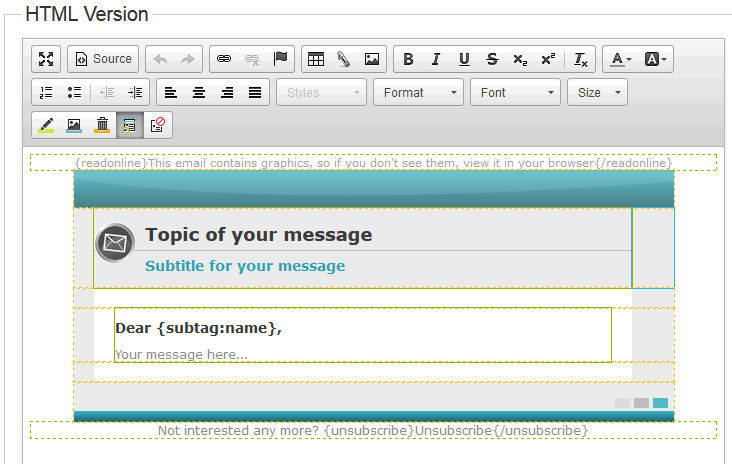Screen dimensions: 732x464
Task: Insert an image from toolbar
Action: (372, 59)
